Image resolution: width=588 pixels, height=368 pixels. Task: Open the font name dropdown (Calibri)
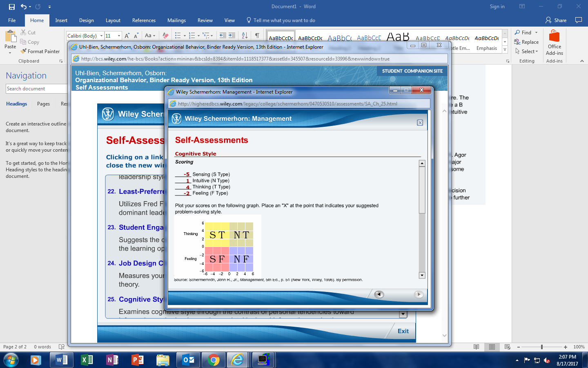[x=101, y=36]
